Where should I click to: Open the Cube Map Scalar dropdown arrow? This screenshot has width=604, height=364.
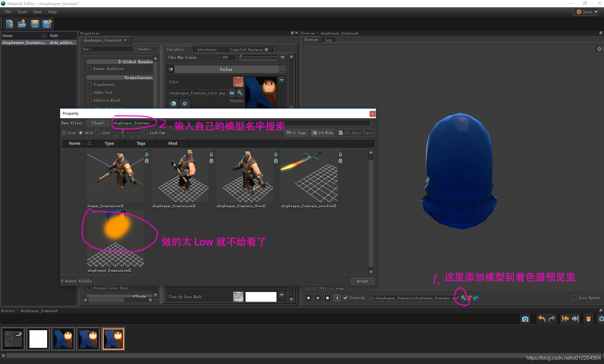point(283,57)
